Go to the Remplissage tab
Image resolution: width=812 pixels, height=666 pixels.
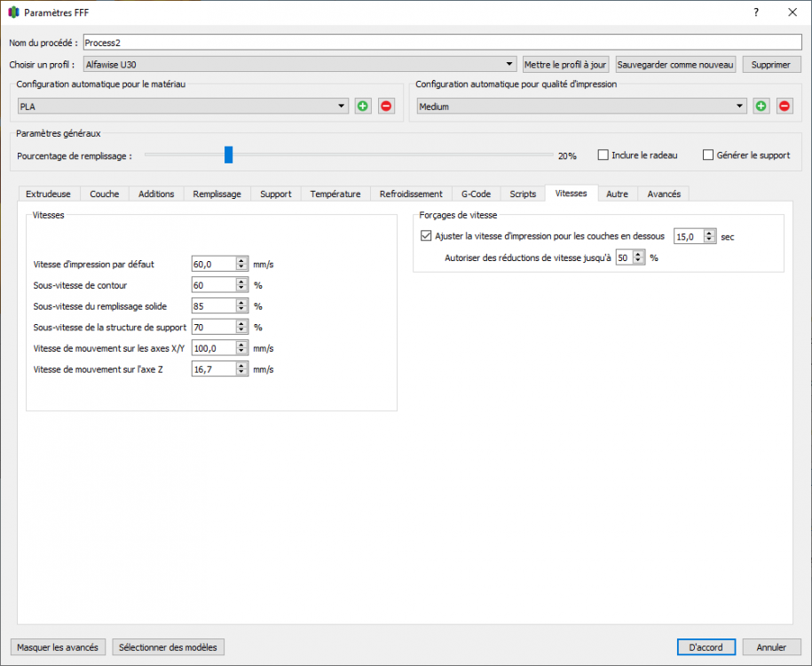217,194
